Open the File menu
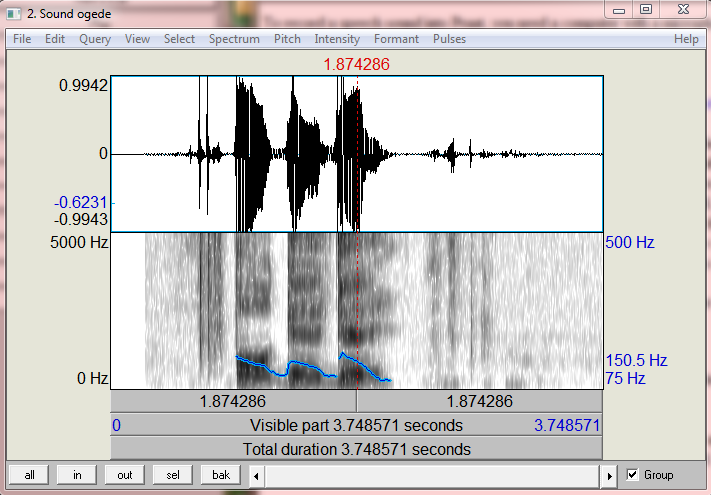 tap(22, 39)
